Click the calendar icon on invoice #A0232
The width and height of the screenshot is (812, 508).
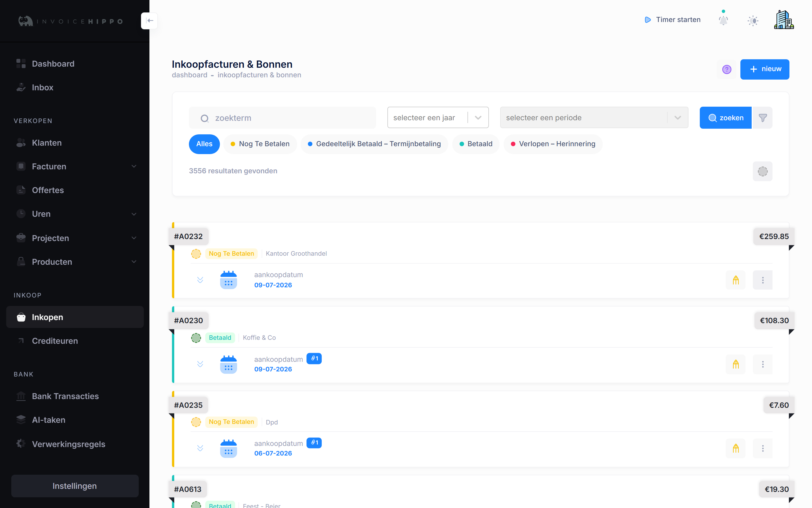228,280
